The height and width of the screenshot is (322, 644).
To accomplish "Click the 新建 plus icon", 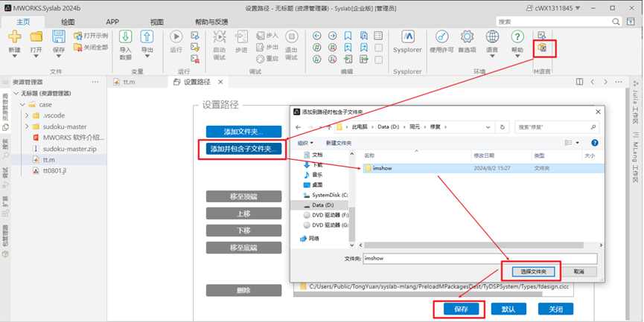I will 14,36.
